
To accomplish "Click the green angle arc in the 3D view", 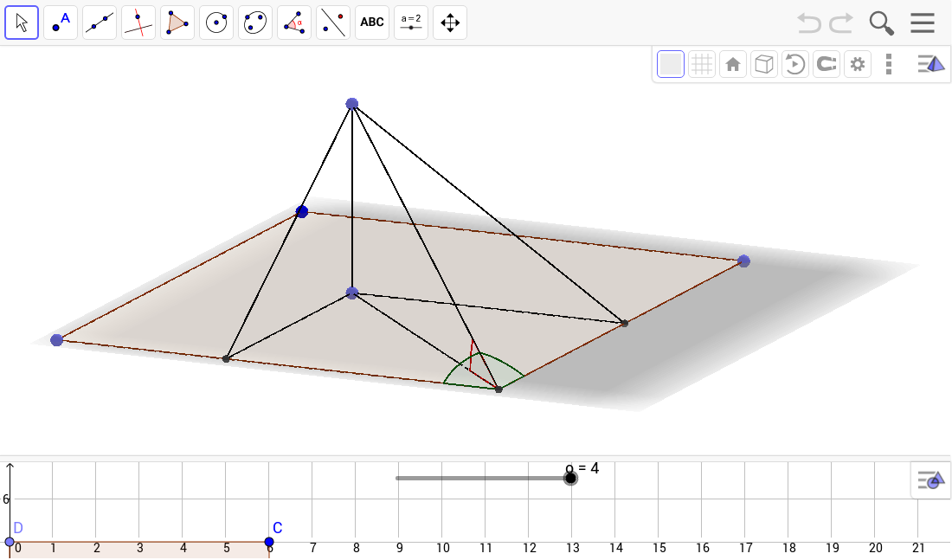I will [x=483, y=370].
